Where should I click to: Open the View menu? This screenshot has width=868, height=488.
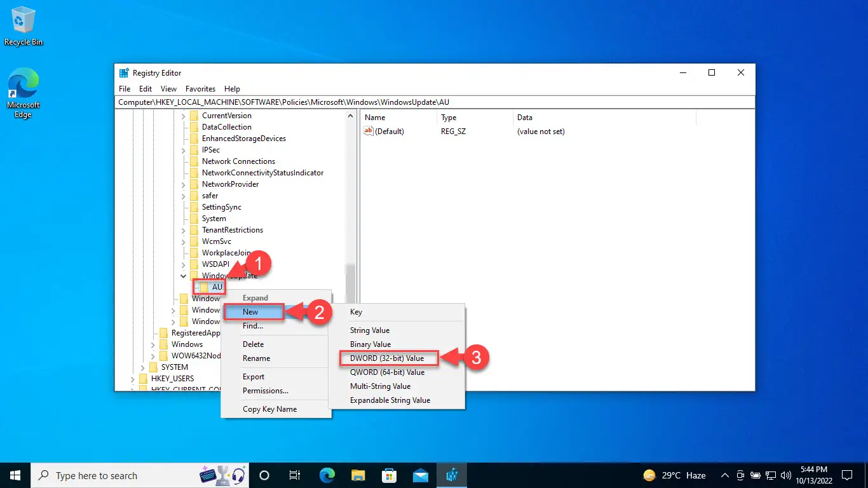168,89
